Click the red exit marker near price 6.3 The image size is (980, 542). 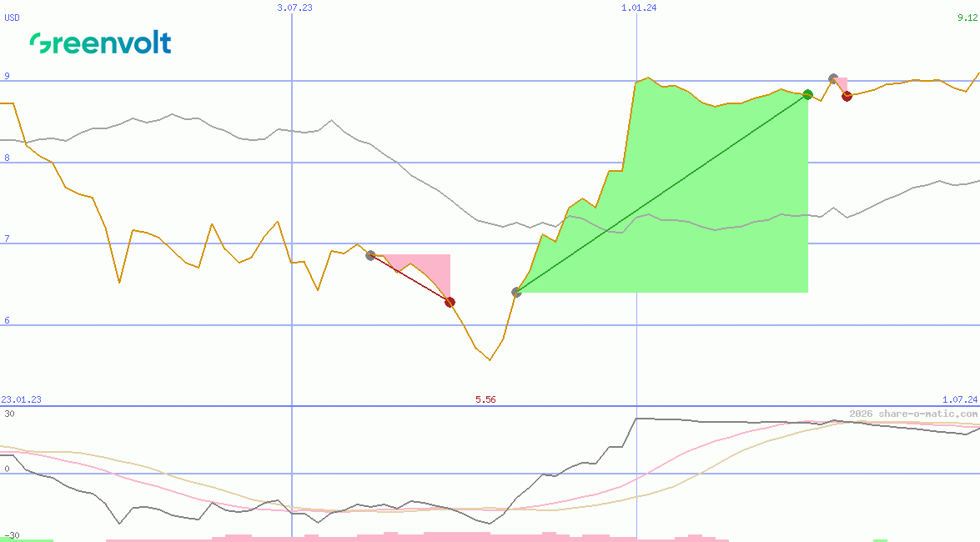coord(450,302)
